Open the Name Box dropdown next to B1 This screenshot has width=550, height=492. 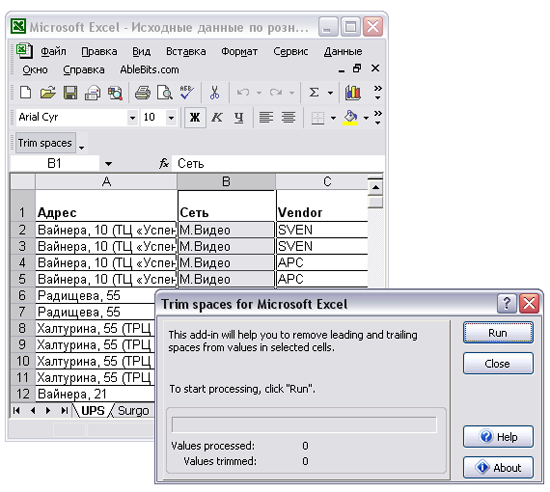coord(108,164)
